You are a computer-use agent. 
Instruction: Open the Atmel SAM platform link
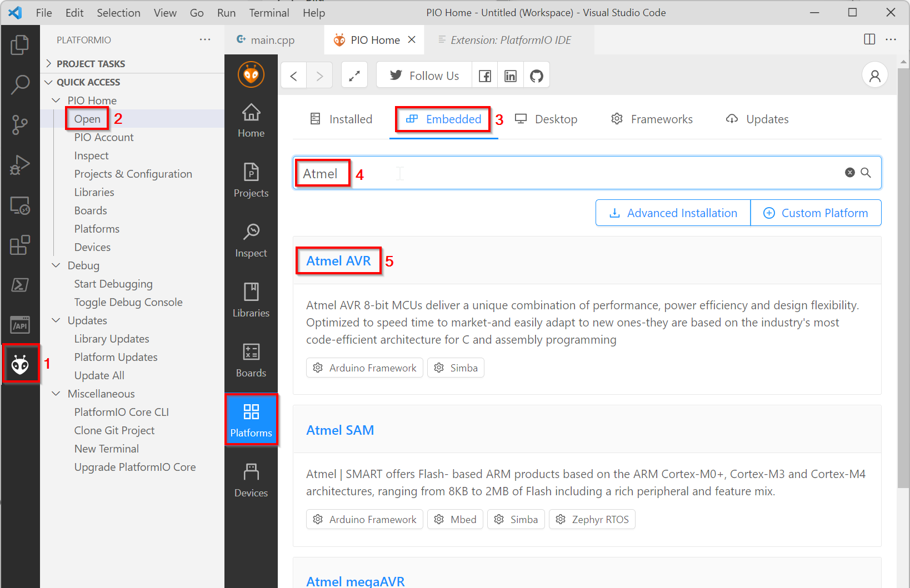point(340,430)
